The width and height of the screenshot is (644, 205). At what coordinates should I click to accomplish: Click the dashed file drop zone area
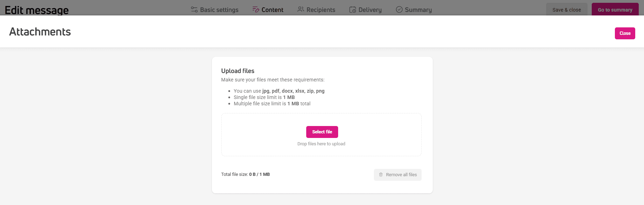(321, 134)
